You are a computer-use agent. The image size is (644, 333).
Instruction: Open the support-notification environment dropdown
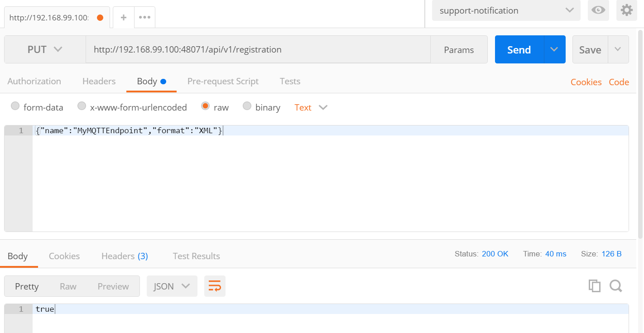tap(505, 10)
